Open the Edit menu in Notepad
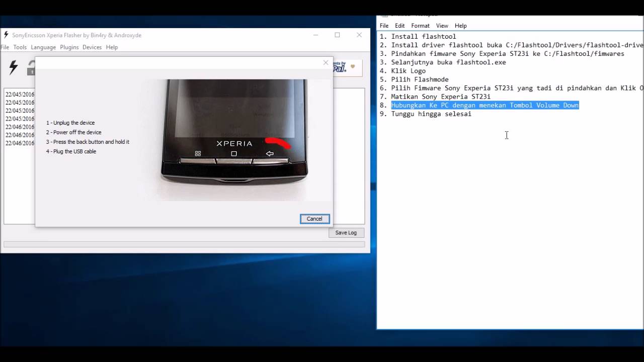This screenshot has width=644, height=362. pyautogui.click(x=399, y=26)
